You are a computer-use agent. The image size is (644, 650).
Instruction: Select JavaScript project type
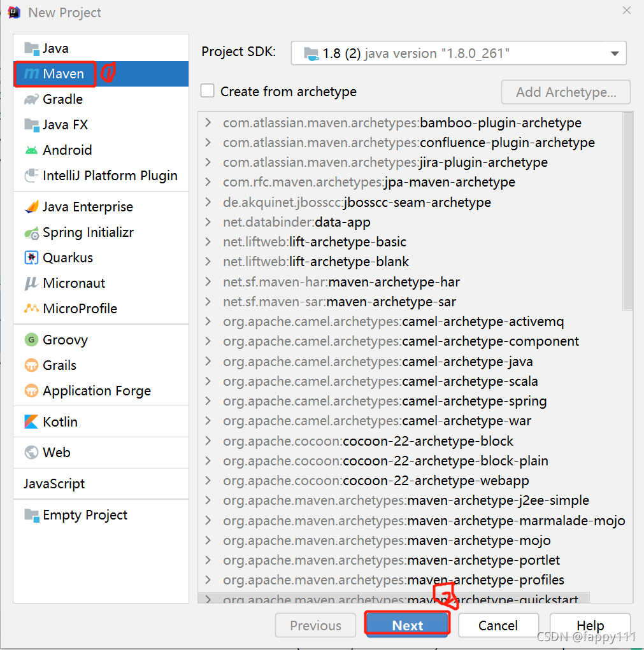click(x=101, y=484)
